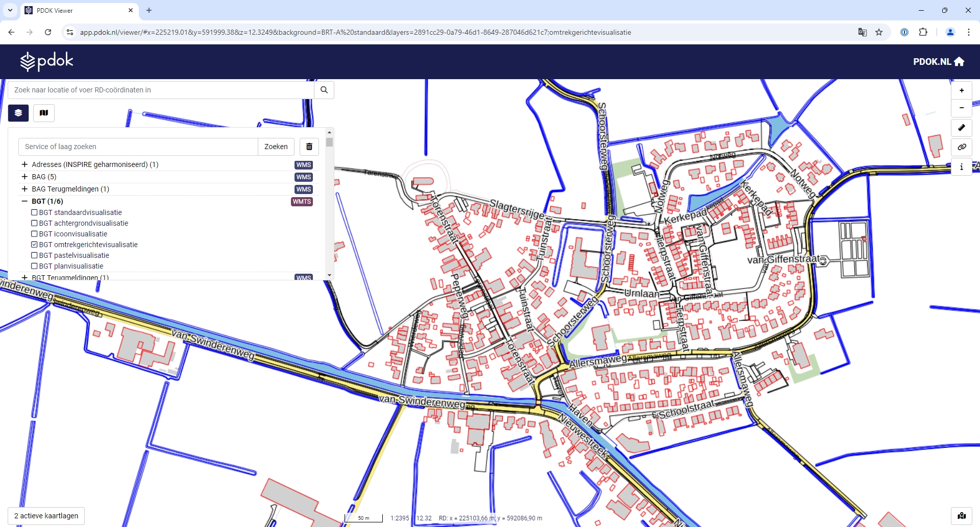Image resolution: width=980 pixels, height=527 pixels.
Task: Click the location search magnifier icon
Action: point(324,90)
